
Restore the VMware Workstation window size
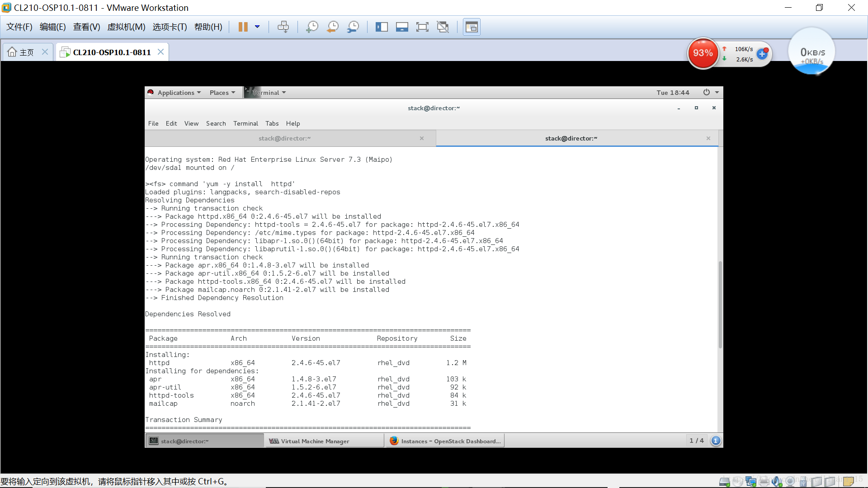[819, 8]
